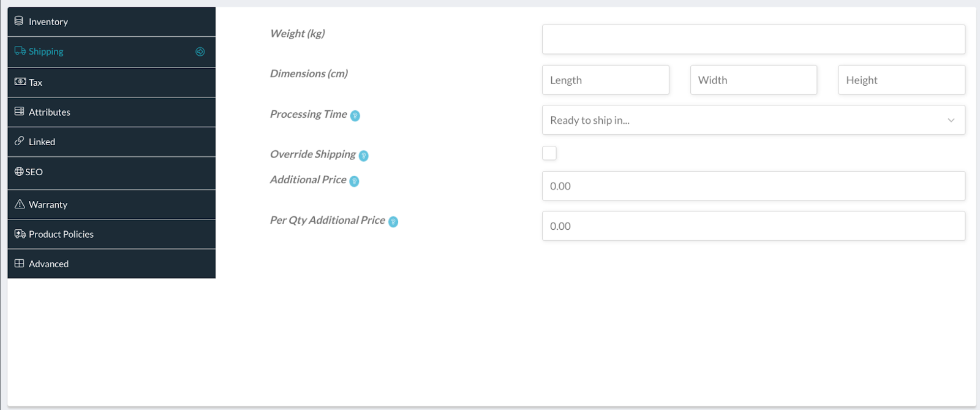Image resolution: width=980 pixels, height=410 pixels.
Task: Click the Length dimension field
Action: (605, 80)
